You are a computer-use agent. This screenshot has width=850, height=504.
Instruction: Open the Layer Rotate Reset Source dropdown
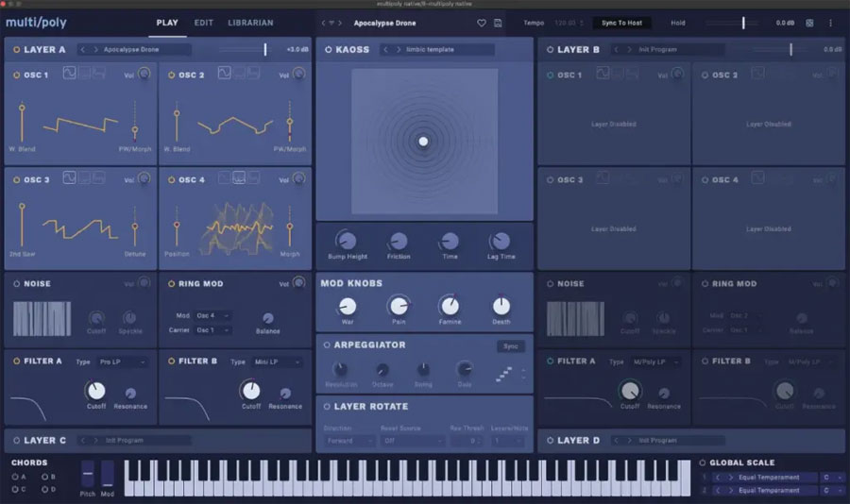(413, 441)
